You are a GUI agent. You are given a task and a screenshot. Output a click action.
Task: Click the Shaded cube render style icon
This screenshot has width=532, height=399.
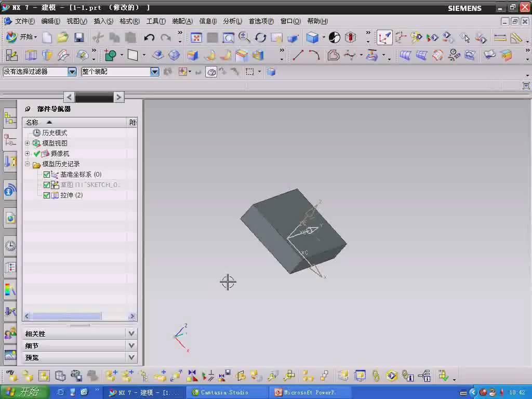(312, 37)
